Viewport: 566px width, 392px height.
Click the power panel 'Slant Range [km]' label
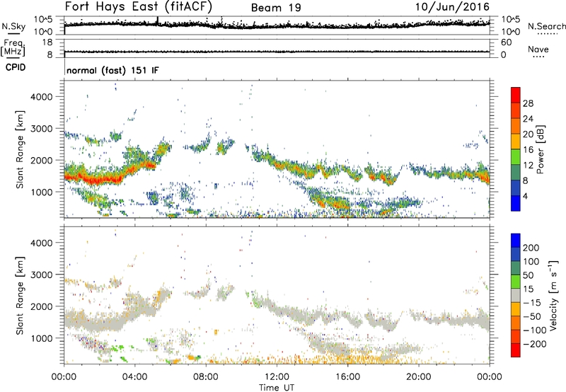tap(20, 149)
